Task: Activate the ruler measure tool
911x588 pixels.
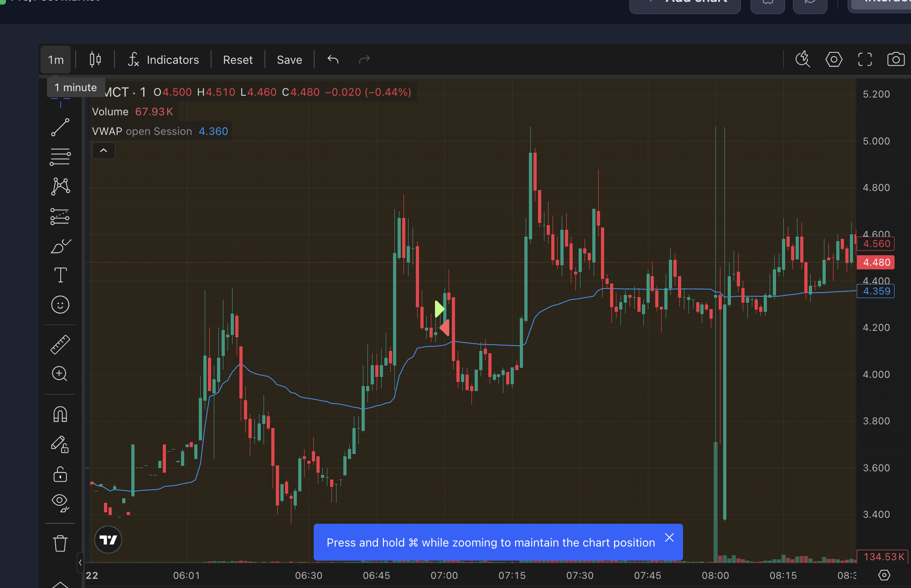Action: [x=60, y=345]
